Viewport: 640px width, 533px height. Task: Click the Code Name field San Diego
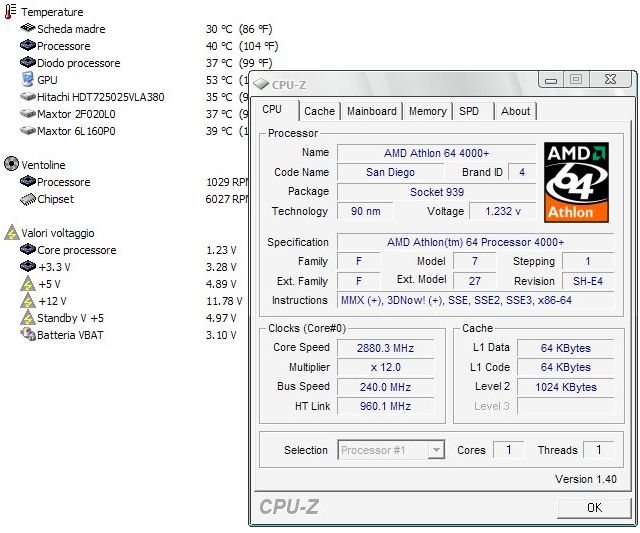(x=390, y=172)
